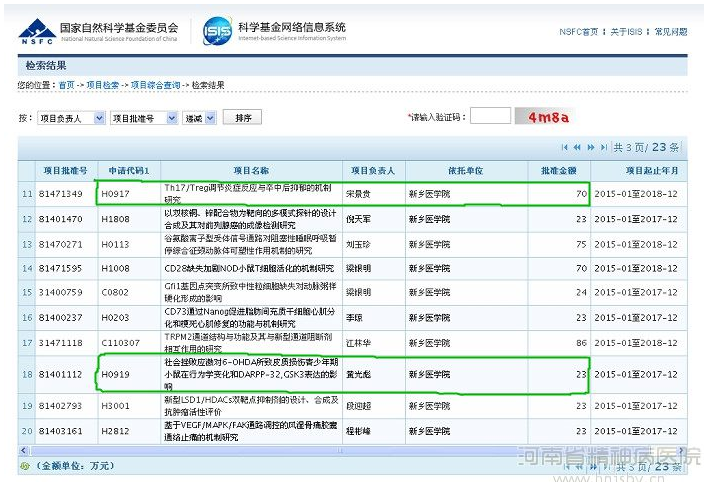
Task: Go to 首页 in breadcrumb
Action: click(66, 85)
